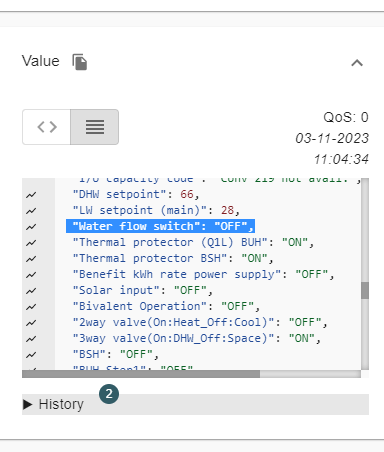Viewport: 384px width, 452px height.
Task: Open chart for 3way valve row
Action: pyautogui.click(x=31, y=339)
